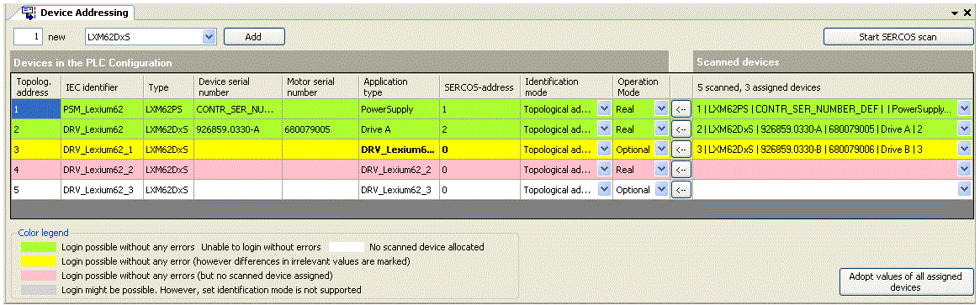This screenshot has height=305, width=980.
Task: Click the new device count input field
Action: click(x=29, y=37)
